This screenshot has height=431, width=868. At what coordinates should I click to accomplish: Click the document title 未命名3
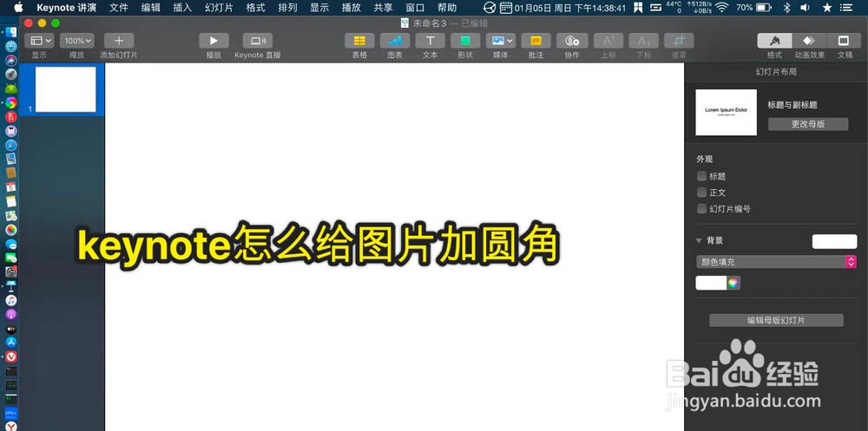429,23
